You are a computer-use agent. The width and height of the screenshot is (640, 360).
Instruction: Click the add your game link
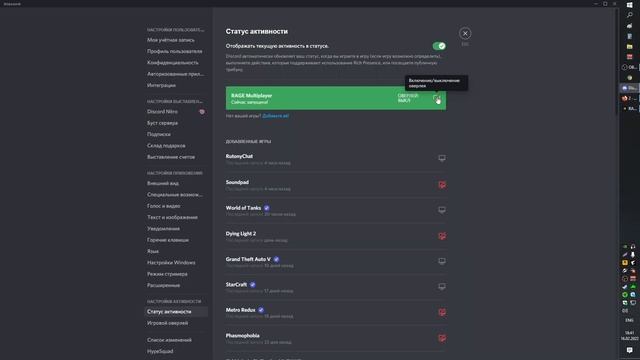click(276, 116)
